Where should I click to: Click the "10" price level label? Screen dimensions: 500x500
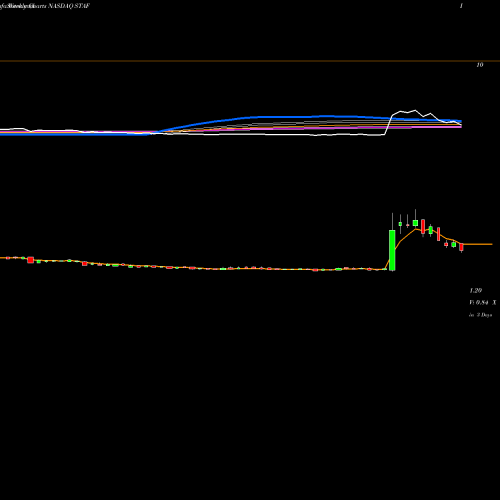480,65
